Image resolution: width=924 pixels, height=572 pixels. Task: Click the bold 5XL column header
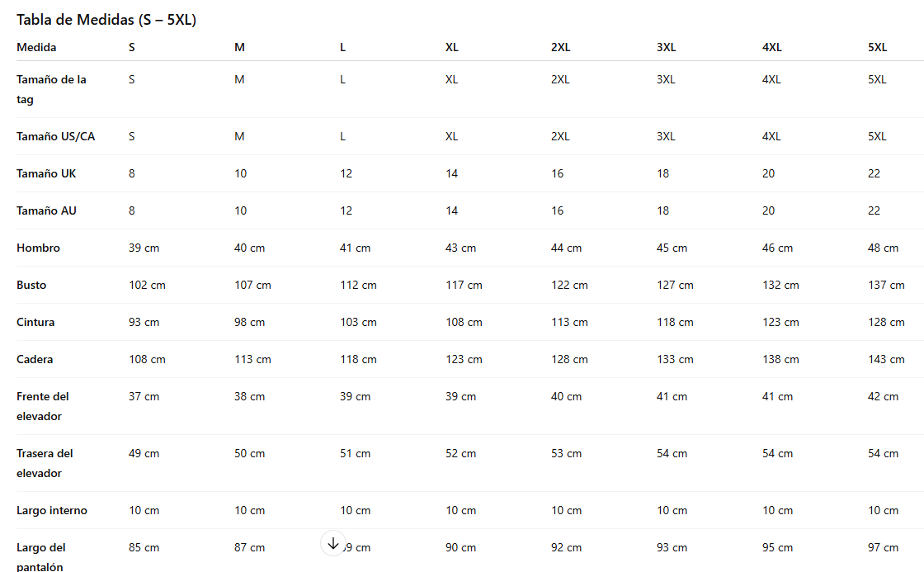pyautogui.click(x=877, y=47)
